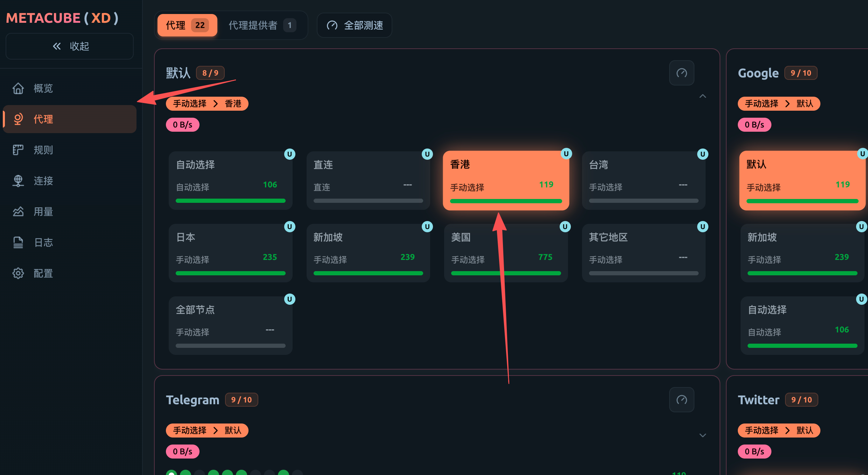Select the 新加坡 node in 默认 group
The image size is (868, 475).
pyautogui.click(x=368, y=252)
